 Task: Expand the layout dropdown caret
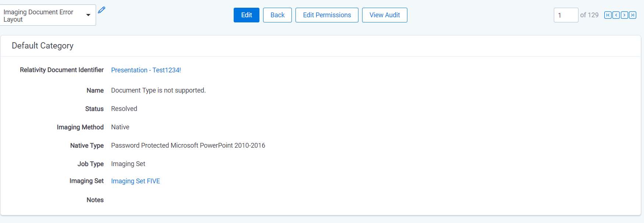pos(88,15)
